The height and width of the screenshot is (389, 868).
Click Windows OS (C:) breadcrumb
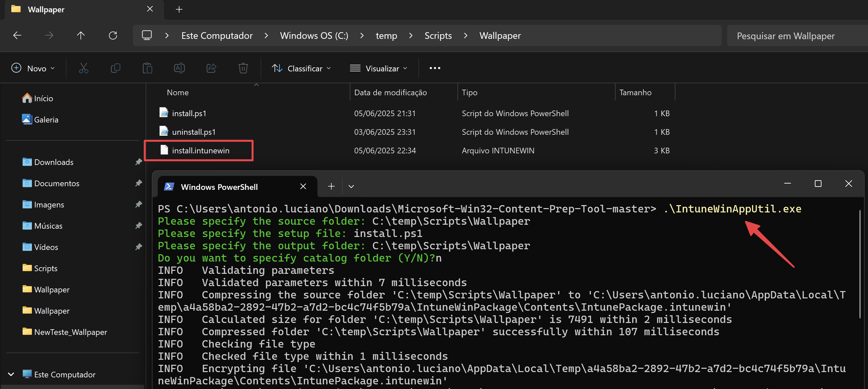[314, 35]
